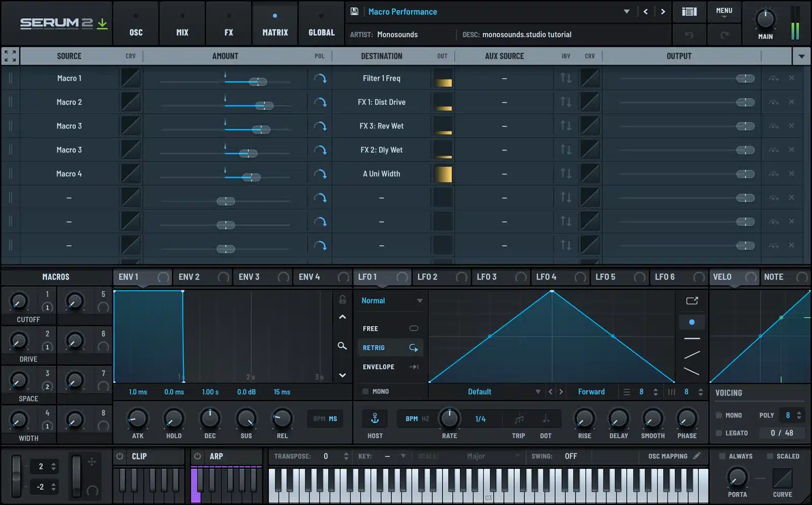This screenshot has width=812, height=505.
Task: Go to the next preset arrow
Action: point(663,11)
